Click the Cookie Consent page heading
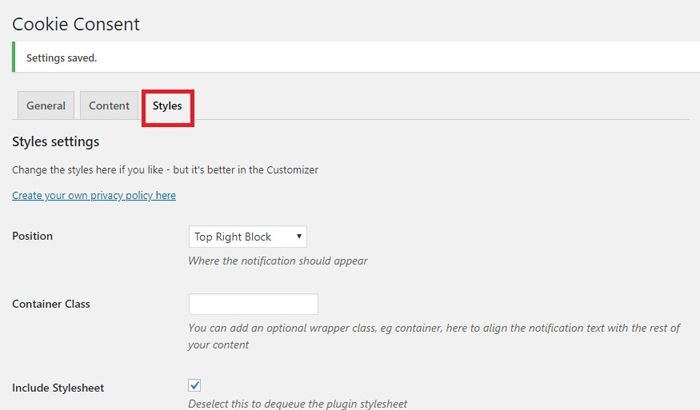Viewport: 700px width, 410px height. pos(76,24)
